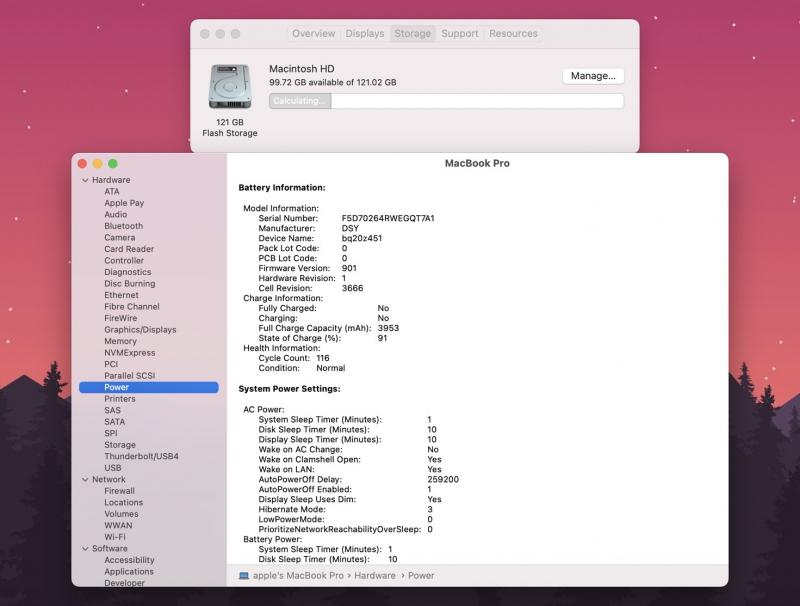Select Accessibility under Software
Viewport: 800px width, 606px height.
coord(129,560)
